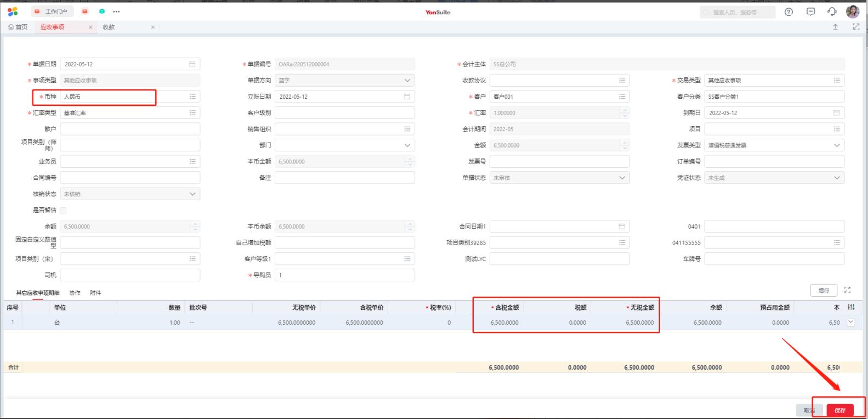Open the messages chat bubble icon
The image size is (868, 419).
(x=810, y=12)
